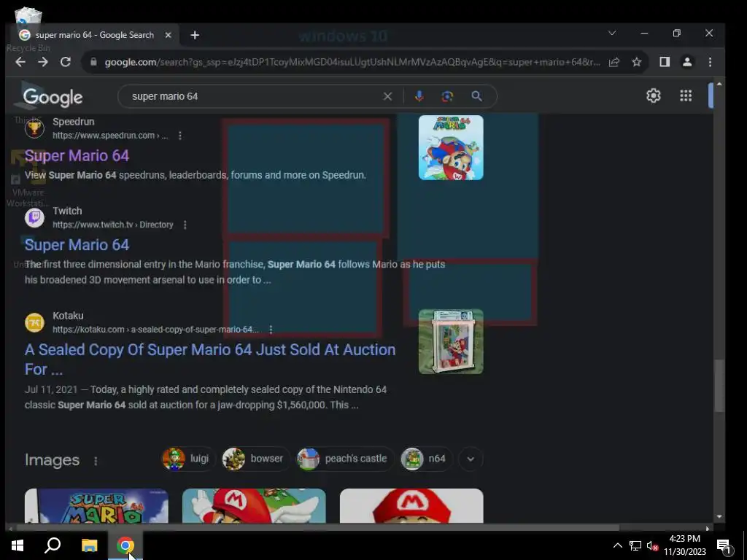Viewport: 747px width, 560px height.
Task: Open Windows taskbar search
Action: (x=53, y=545)
